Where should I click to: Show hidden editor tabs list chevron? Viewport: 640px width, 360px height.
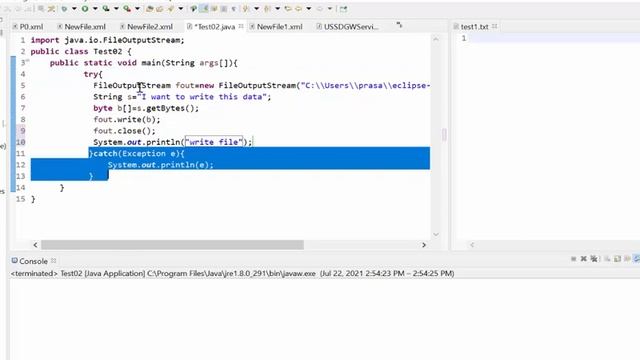[x=399, y=25]
